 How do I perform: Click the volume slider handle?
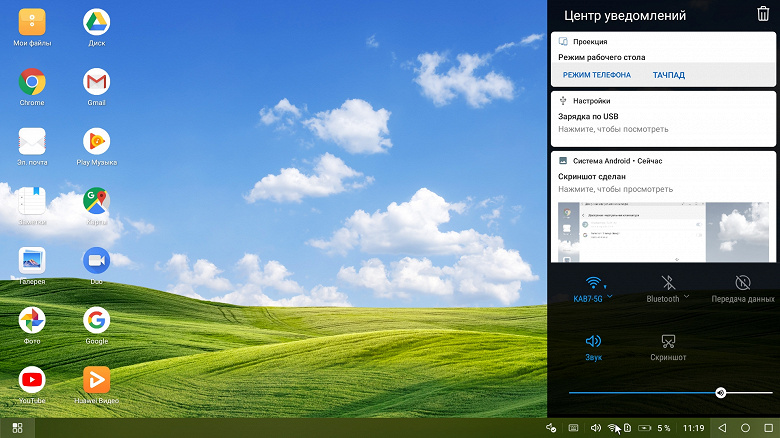(x=720, y=392)
